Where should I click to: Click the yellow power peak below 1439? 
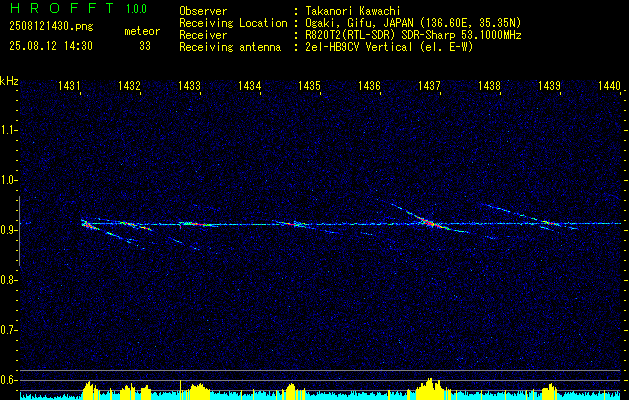(549, 391)
